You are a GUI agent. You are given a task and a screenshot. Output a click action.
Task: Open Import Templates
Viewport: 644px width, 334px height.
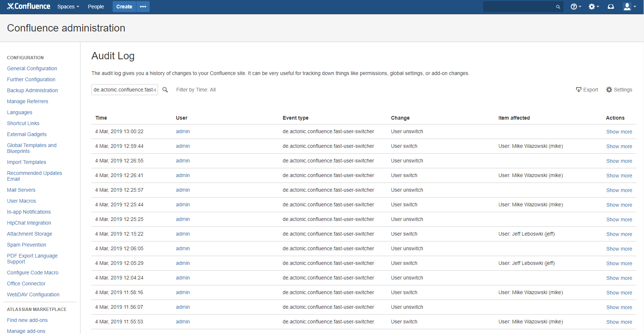point(26,162)
